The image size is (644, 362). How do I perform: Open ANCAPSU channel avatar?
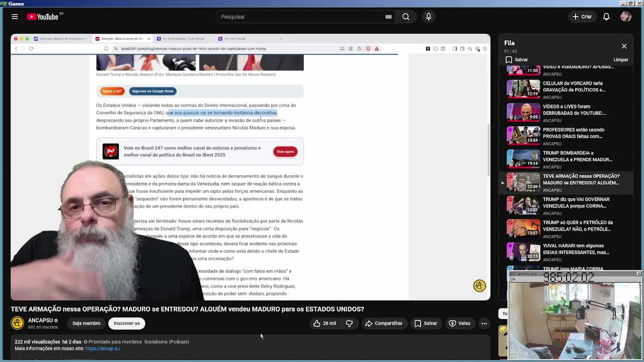tap(18, 323)
